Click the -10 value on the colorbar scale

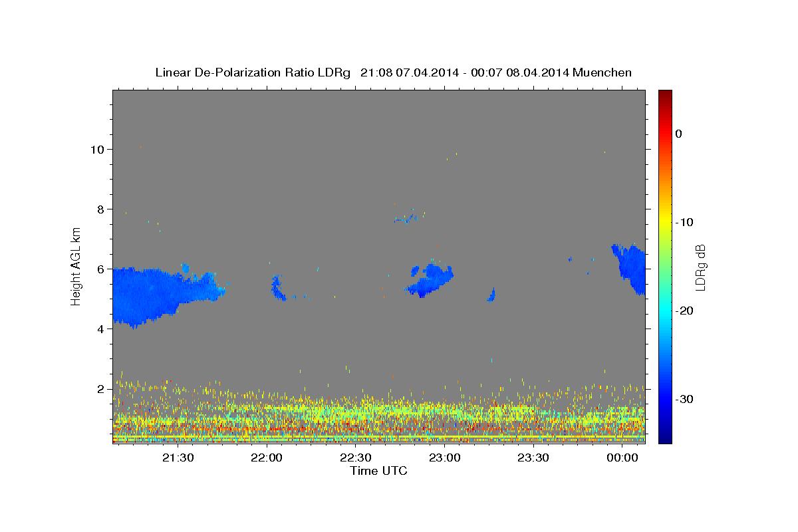[684, 222]
